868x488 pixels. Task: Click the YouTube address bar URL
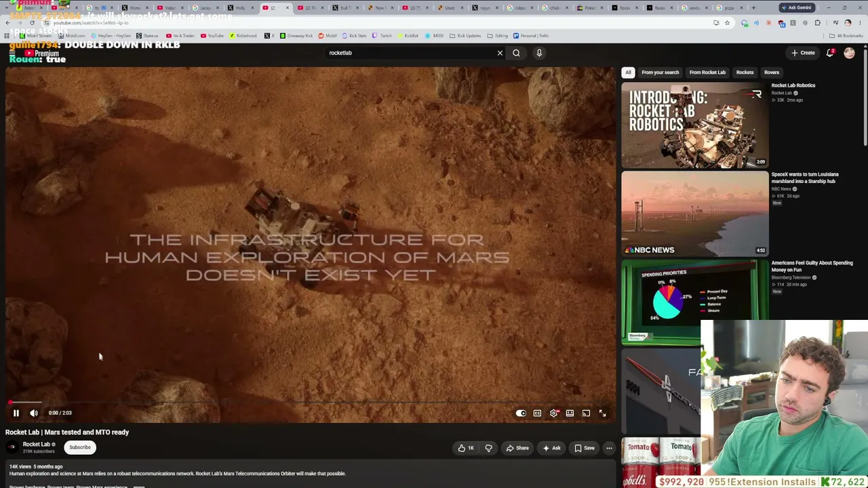pyautogui.click(x=92, y=23)
